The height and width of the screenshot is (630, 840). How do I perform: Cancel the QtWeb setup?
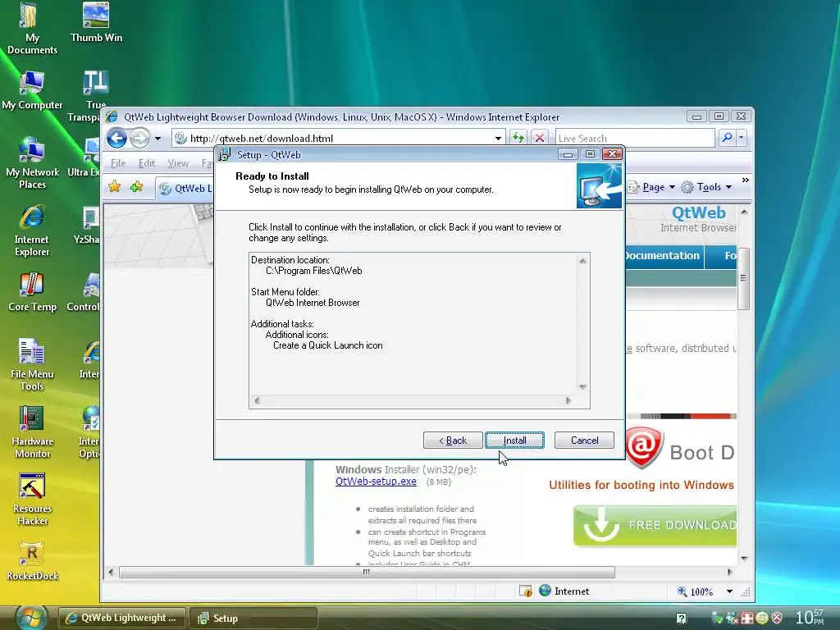click(x=584, y=441)
